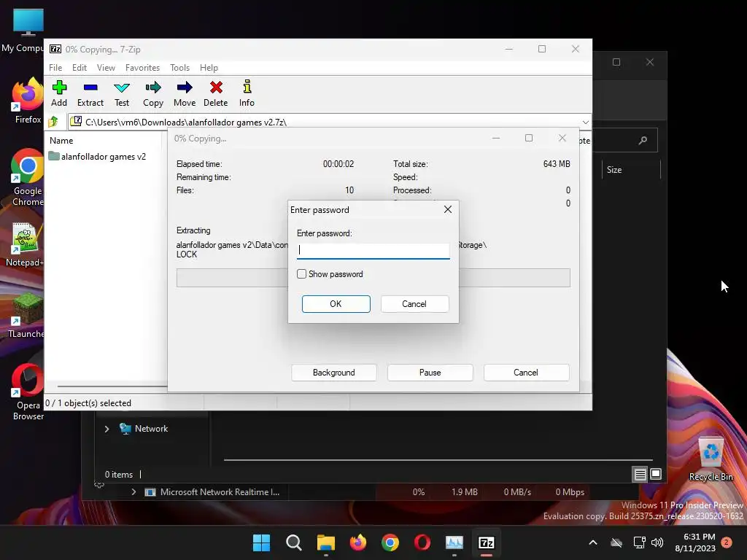Screen dimensions: 747x560
Task: Switch File Explorer to large thumbnails view icon
Action: (656, 474)
